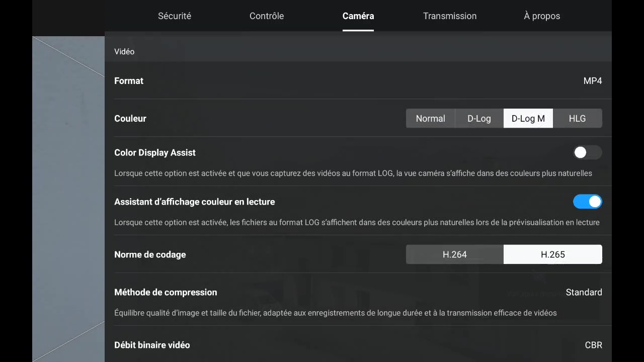Select the H.264 coding standard
Image resolution: width=644 pixels, height=362 pixels.
[x=455, y=254]
